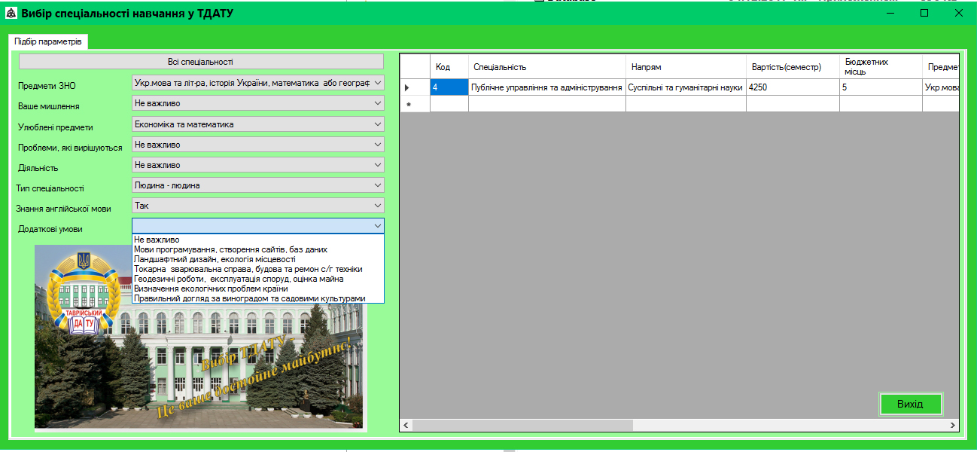Open the Улюблені предмети dropdown
This screenshot has width=980, height=452.
(x=258, y=124)
